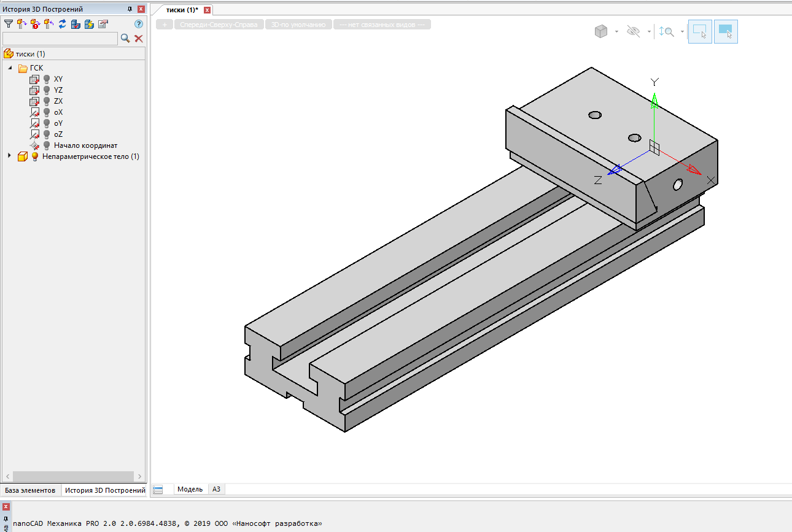Select the outline rectangle selection mode icon

[699, 32]
